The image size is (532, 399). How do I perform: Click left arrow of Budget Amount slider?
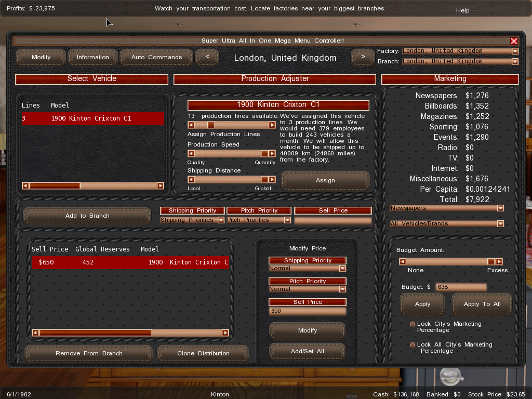pyautogui.click(x=403, y=262)
